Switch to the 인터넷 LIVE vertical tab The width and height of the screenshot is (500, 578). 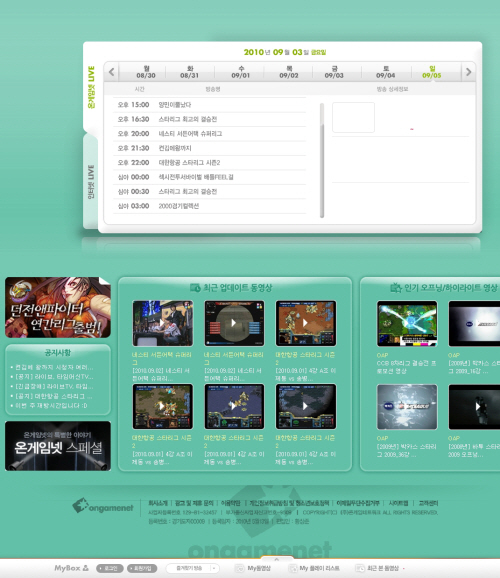click(x=91, y=181)
